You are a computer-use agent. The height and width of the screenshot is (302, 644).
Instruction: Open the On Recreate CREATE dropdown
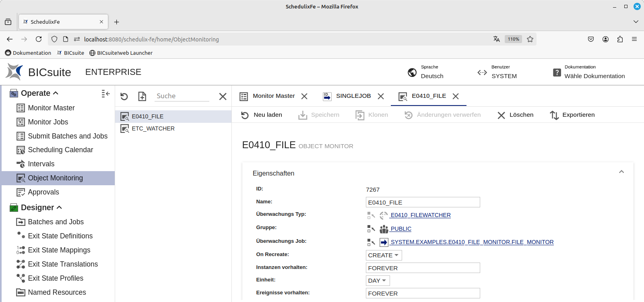[384, 255]
